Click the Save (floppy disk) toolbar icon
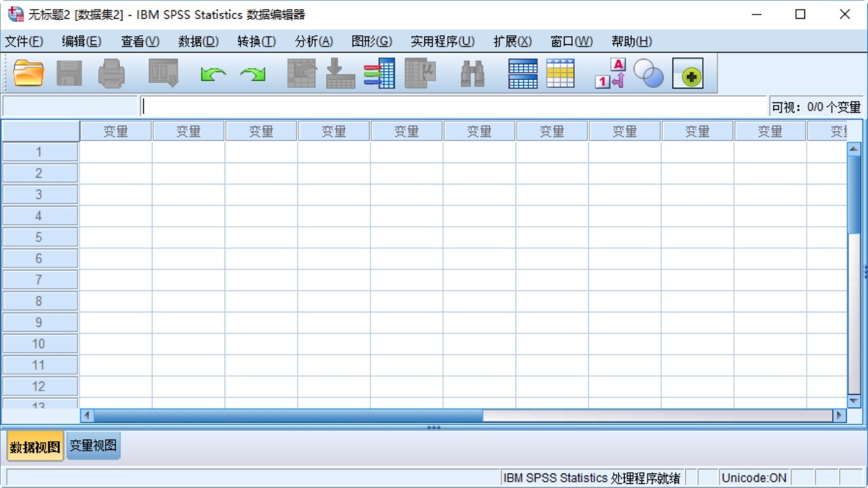Image resolution: width=868 pixels, height=488 pixels. point(69,73)
